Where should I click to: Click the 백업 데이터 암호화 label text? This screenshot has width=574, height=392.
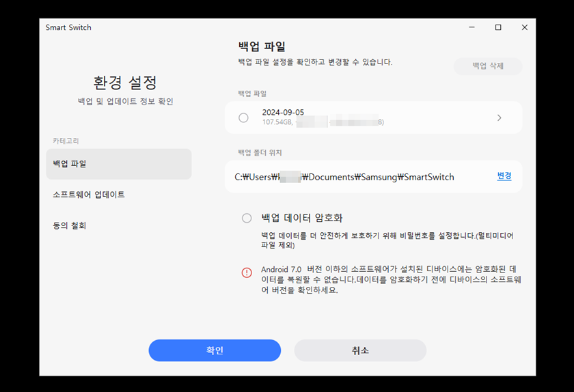pyautogui.click(x=302, y=218)
